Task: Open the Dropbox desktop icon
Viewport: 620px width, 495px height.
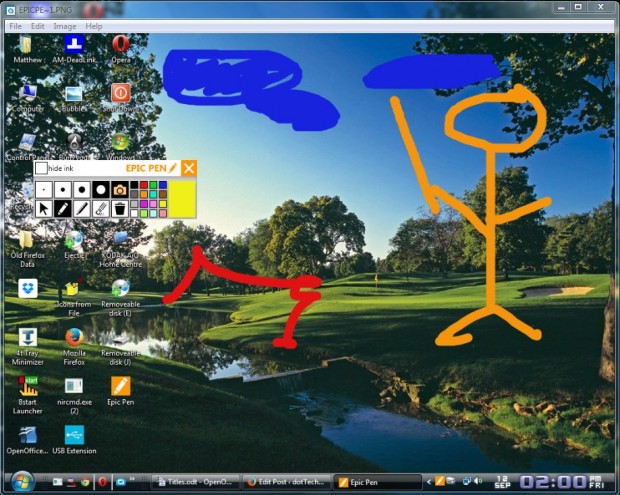Action: pyautogui.click(x=28, y=288)
